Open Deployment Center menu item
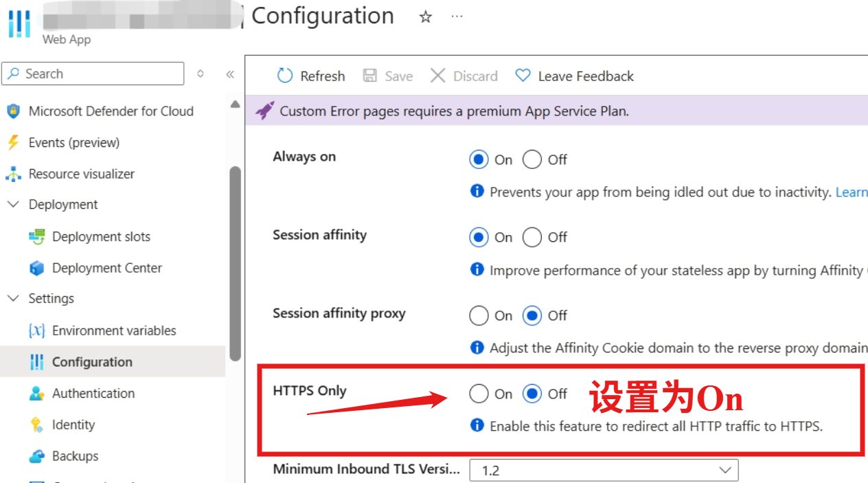The height and width of the screenshot is (483, 868). (x=107, y=268)
